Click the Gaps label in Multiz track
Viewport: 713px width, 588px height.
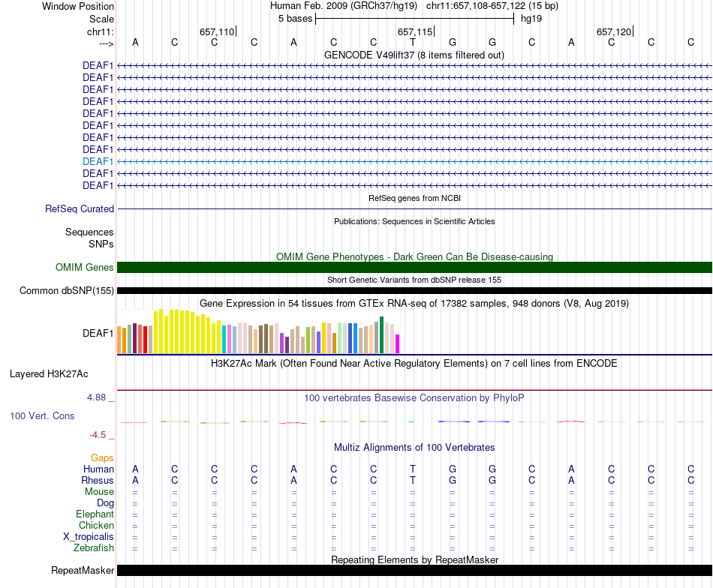102,457
